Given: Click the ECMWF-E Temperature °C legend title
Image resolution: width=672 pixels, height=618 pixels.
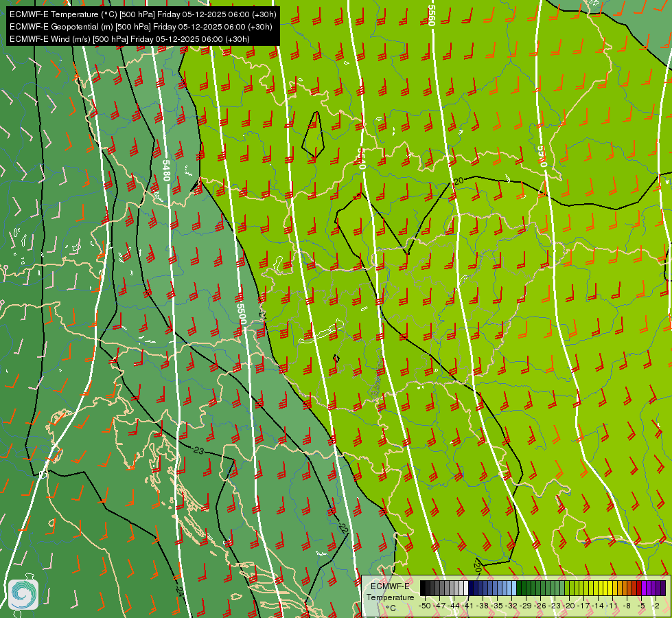Looking at the screenshot, I should (x=390, y=597).
